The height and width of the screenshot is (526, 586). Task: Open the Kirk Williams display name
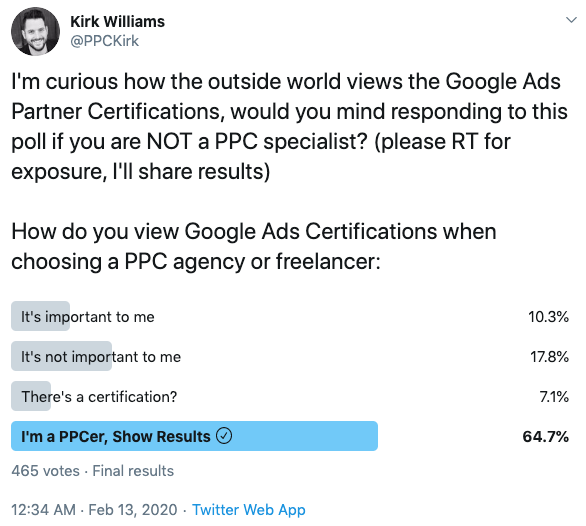(117, 22)
